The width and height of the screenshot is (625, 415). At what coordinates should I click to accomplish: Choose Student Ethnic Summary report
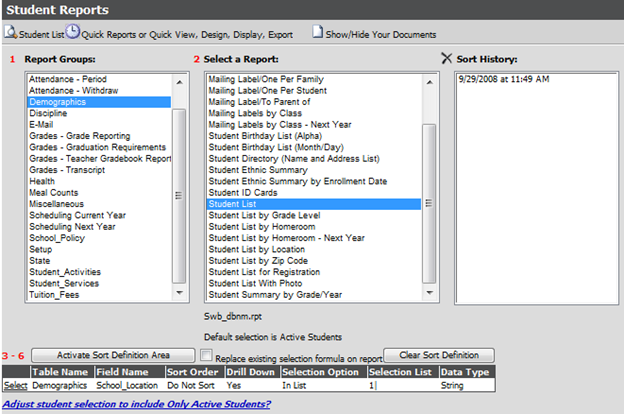click(x=314, y=170)
